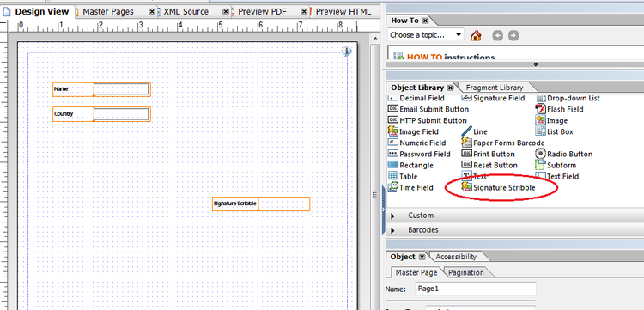Screen dimensions: 644x310
Task: Click the Email Submit Button object
Action: pos(428,109)
